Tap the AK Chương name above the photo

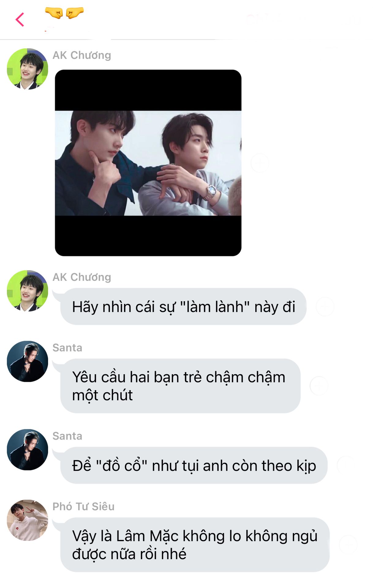point(82,55)
